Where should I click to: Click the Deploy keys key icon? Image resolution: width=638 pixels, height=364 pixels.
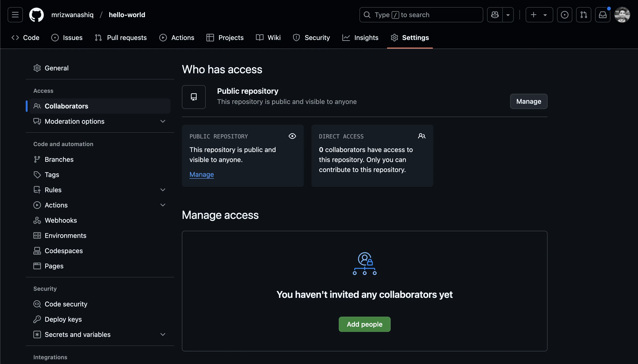pos(37,319)
